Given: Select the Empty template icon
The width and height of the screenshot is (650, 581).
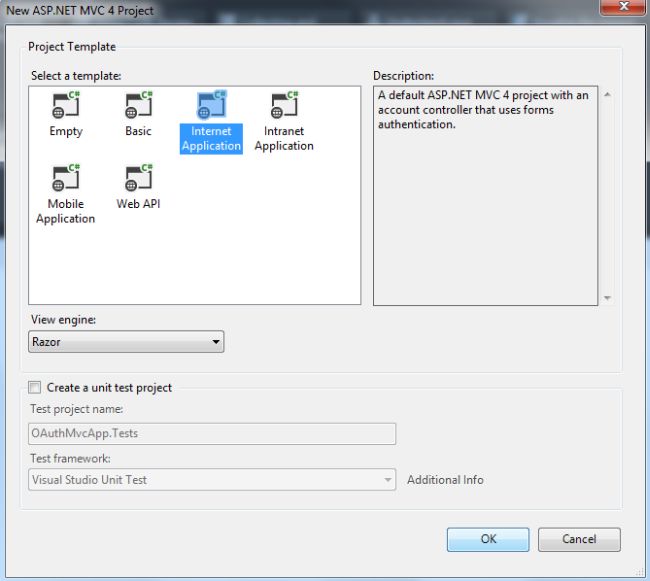Looking at the screenshot, I should [x=66, y=105].
